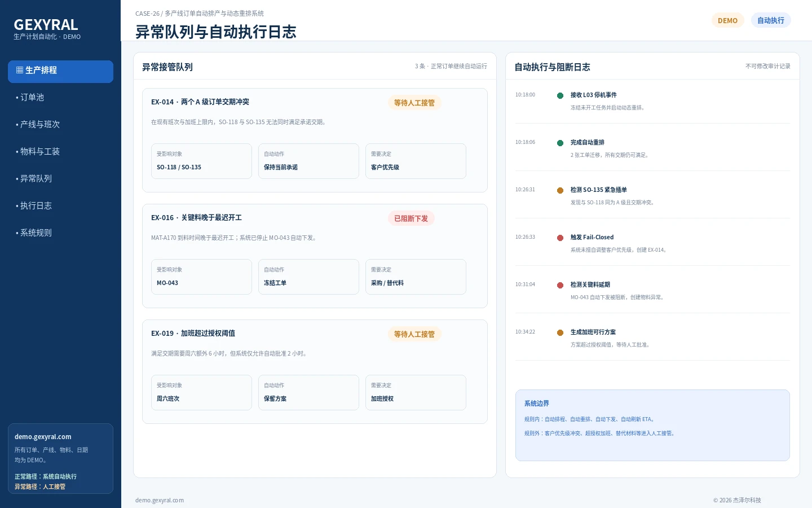
Task: Click the 自动执行与阻断日志 panel heading
Action: click(x=552, y=67)
